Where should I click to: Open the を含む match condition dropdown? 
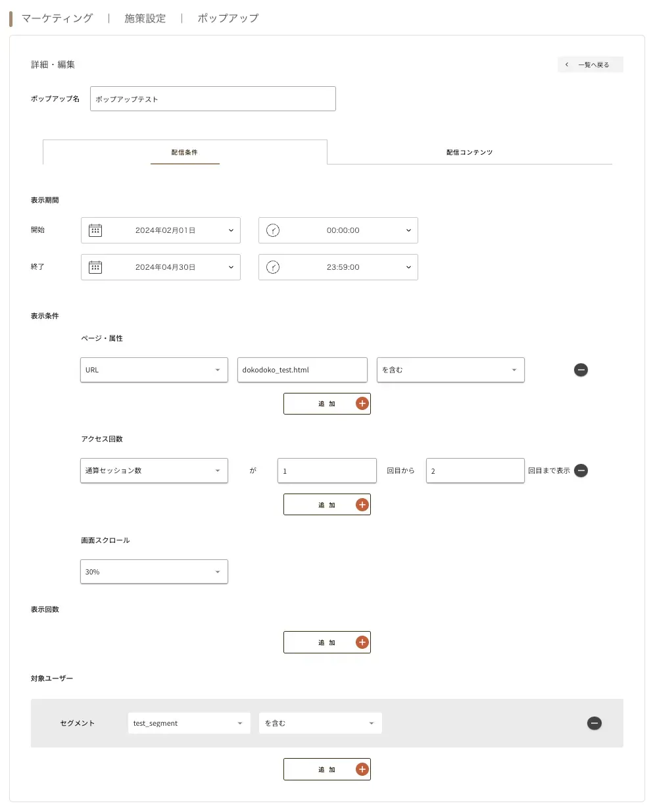tap(450, 370)
